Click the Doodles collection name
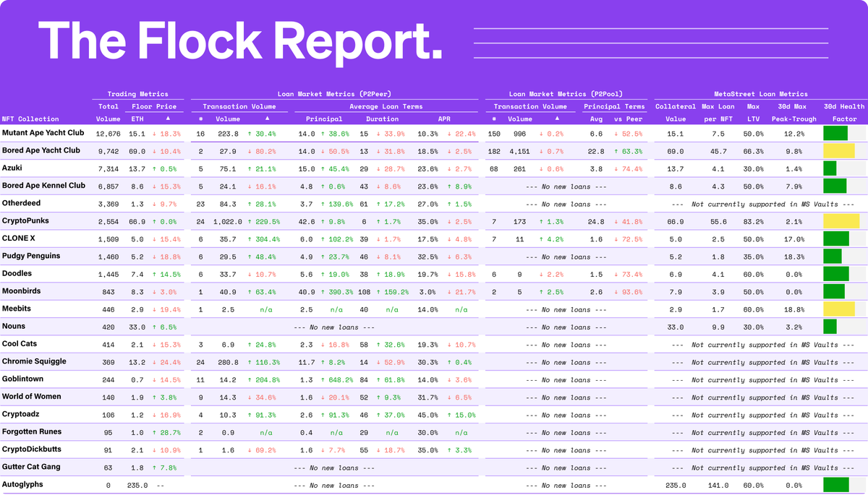 click(17, 273)
